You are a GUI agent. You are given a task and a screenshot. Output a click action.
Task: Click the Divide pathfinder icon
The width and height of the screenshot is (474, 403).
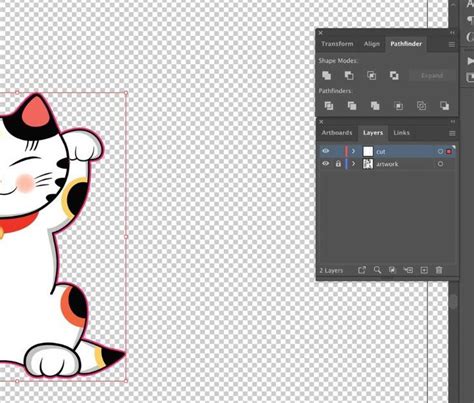tap(329, 106)
